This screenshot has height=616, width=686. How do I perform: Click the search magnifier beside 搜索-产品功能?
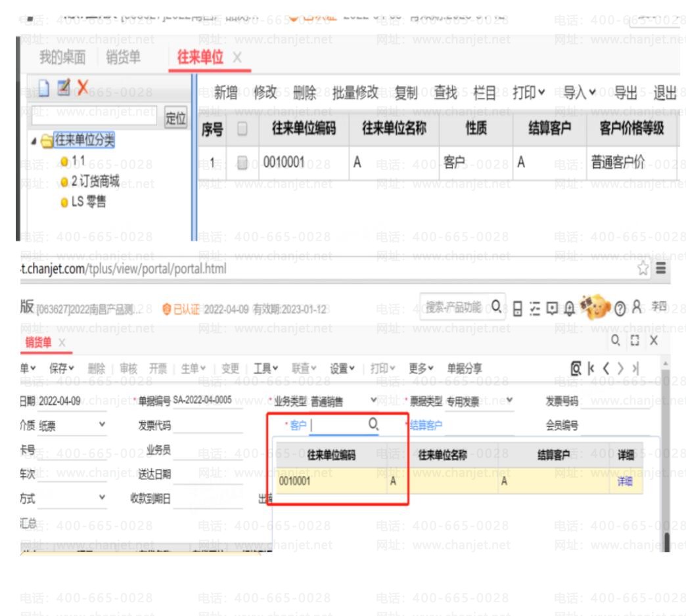(x=496, y=306)
